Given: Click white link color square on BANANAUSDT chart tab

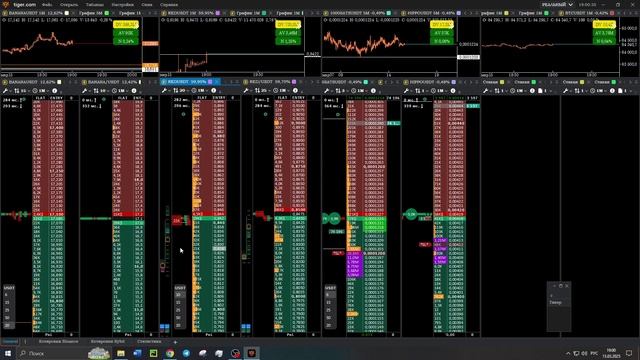Looking at the screenshot, I should tap(67, 13).
